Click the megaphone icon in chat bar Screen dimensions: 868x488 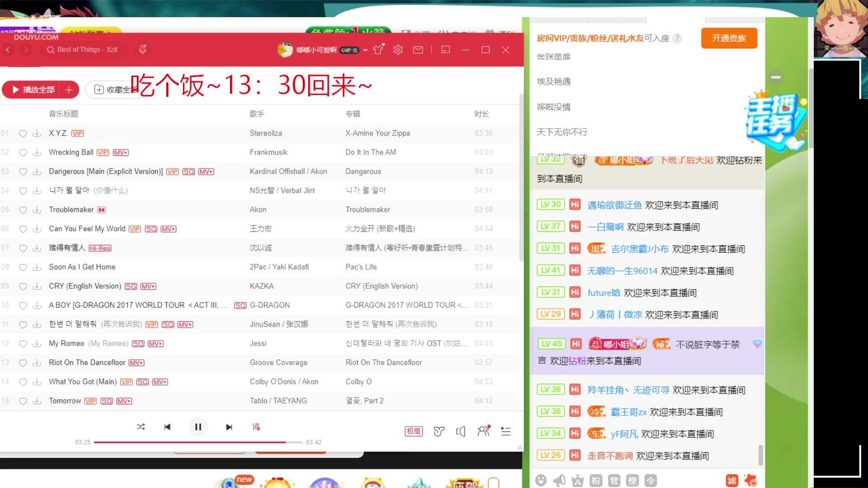[x=559, y=480]
